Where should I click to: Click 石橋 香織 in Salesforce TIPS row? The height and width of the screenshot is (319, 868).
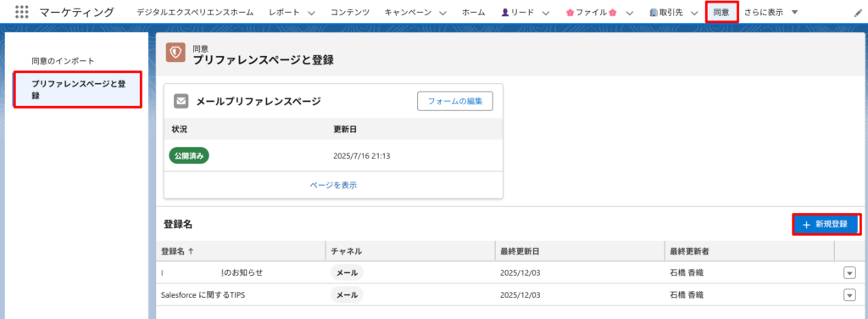coord(687,295)
